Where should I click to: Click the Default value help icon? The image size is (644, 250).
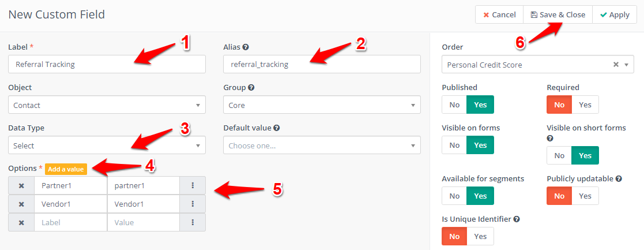tap(276, 128)
